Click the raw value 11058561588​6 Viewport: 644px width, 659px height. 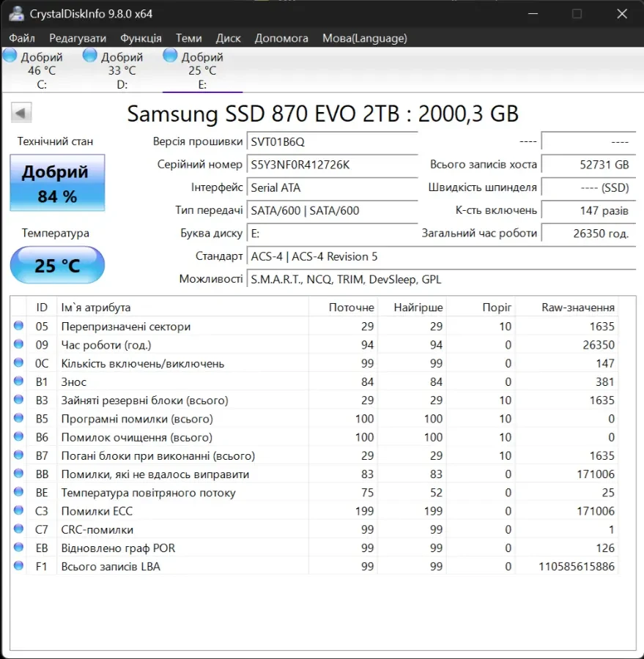pyautogui.click(x=577, y=567)
